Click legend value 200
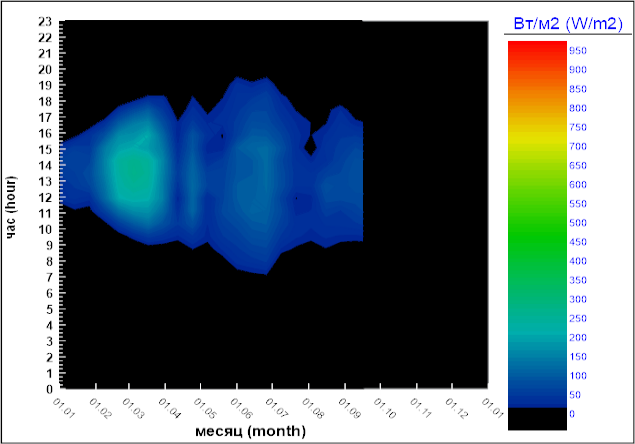The height and width of the screenshot is (444, 635). 578,337
